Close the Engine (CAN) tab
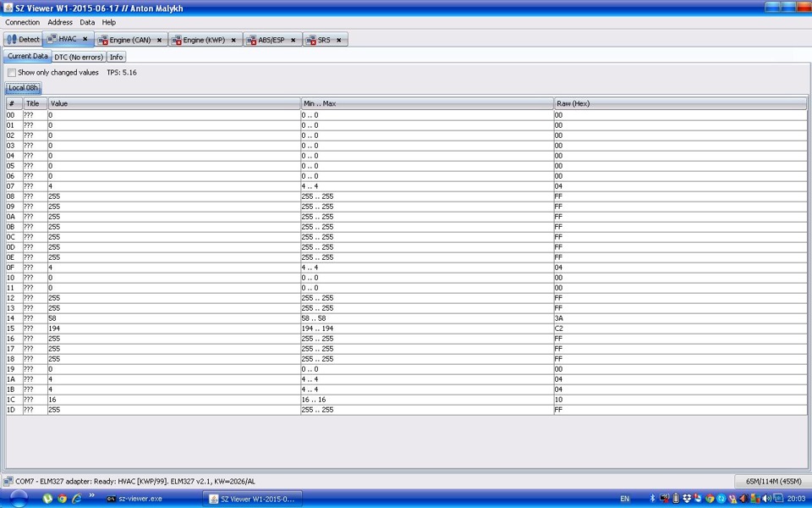This screenshot has width=812, height=508. click(x=159, y=40)
